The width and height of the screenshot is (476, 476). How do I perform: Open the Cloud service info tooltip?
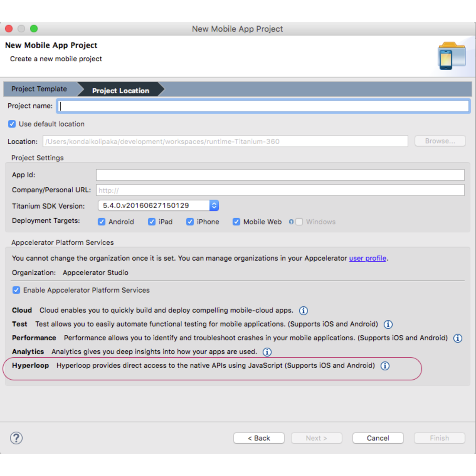coord(303,311)
